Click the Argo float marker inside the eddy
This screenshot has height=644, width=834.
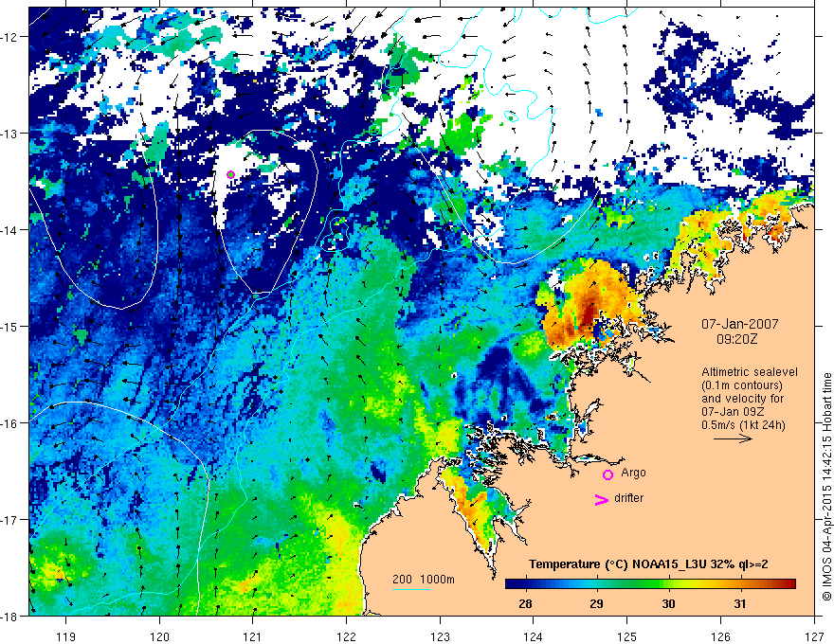tap(230, 174)
